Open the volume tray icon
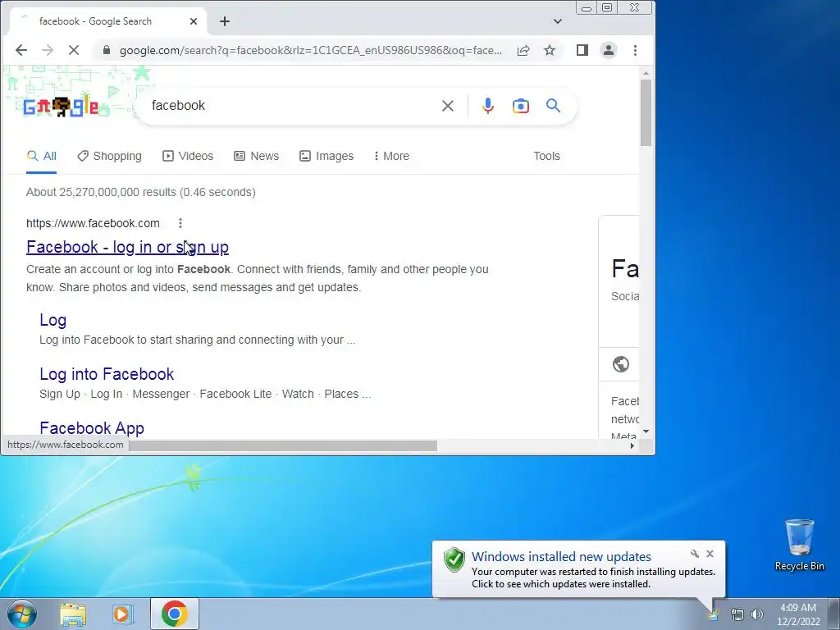 (757, 614)
